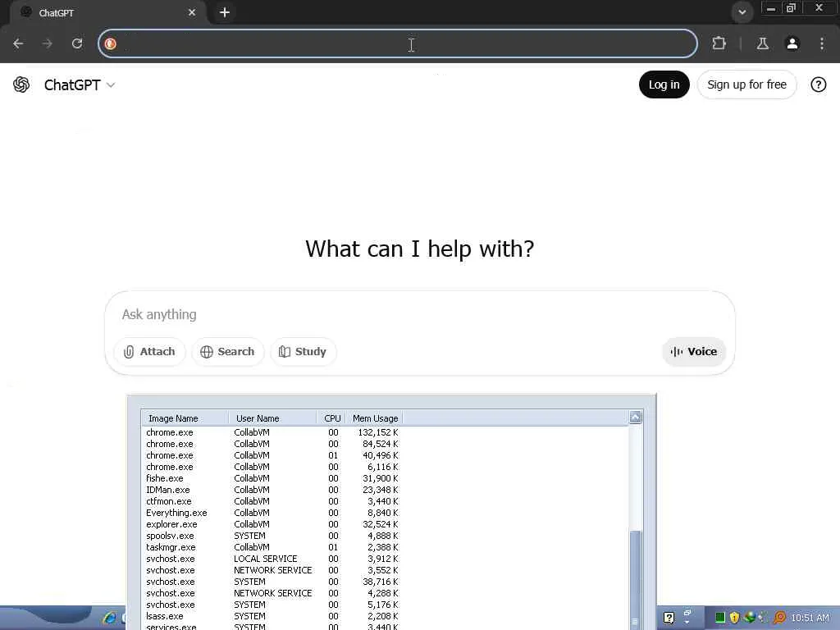This screenshot has height=630, width=840.
Task: Click the Study button
Action: point(304,351)
